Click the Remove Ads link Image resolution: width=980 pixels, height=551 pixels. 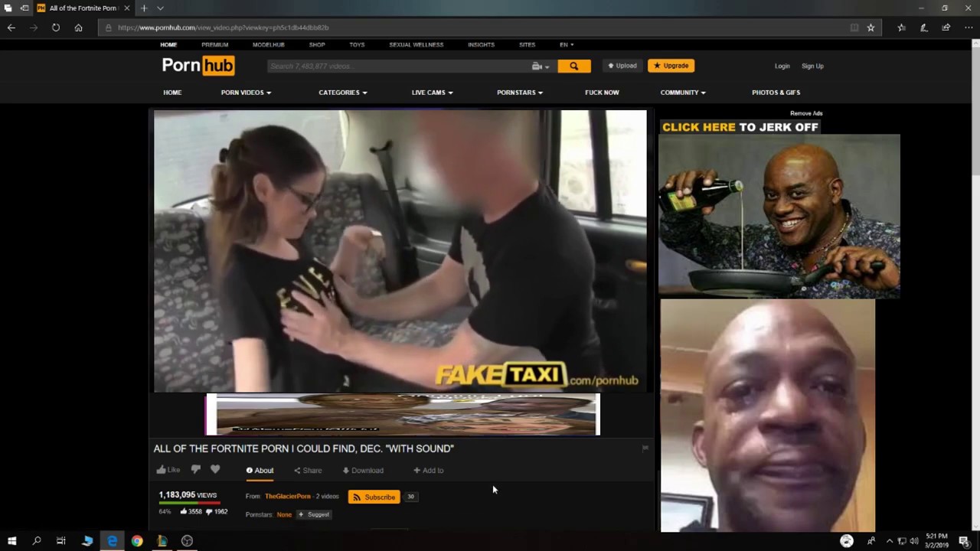[x=806, y=113]
